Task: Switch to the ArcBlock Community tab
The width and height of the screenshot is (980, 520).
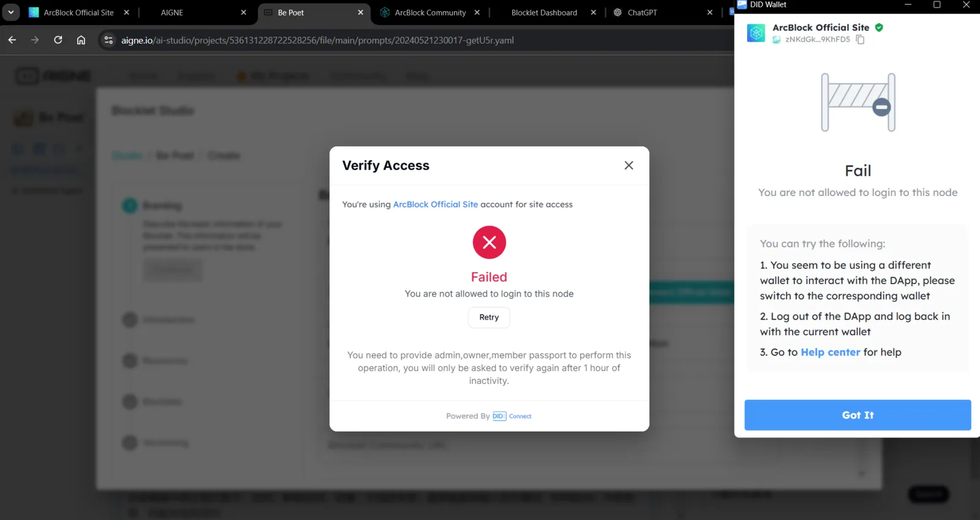Action: click(430, 12)
